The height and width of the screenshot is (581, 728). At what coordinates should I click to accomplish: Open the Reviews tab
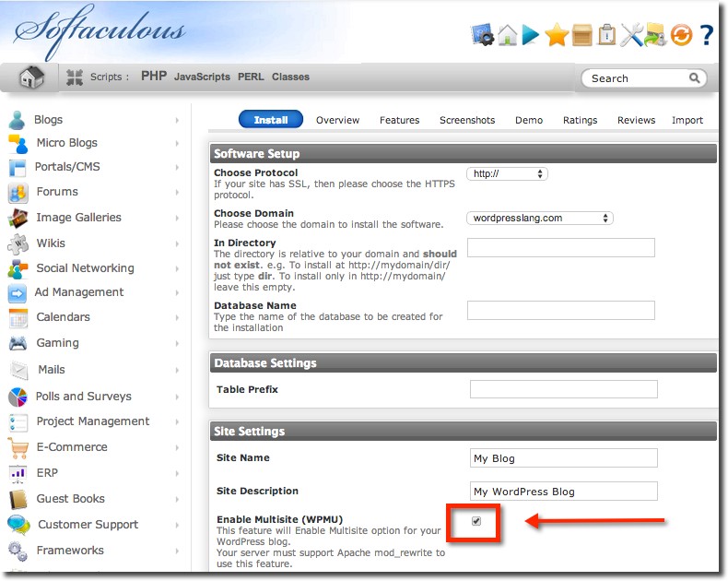click(x=636, y=121)
